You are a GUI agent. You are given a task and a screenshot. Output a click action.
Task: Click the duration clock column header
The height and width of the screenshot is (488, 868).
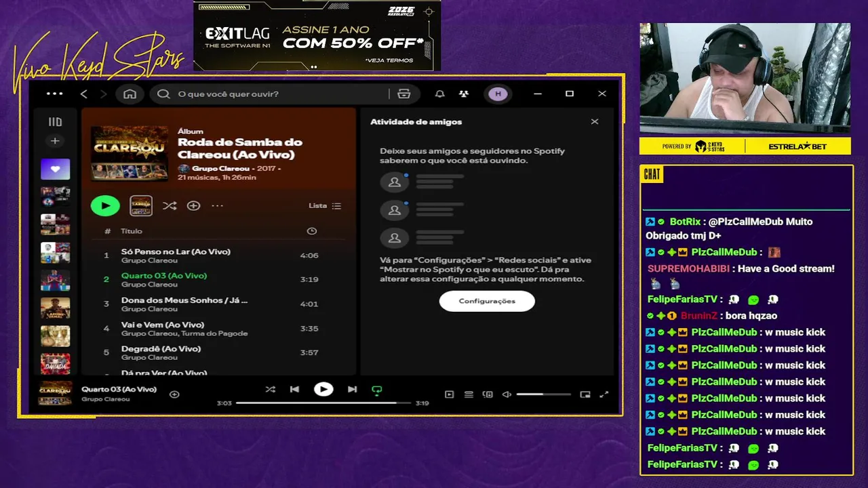pyautogui.click(x=311, y=231)
